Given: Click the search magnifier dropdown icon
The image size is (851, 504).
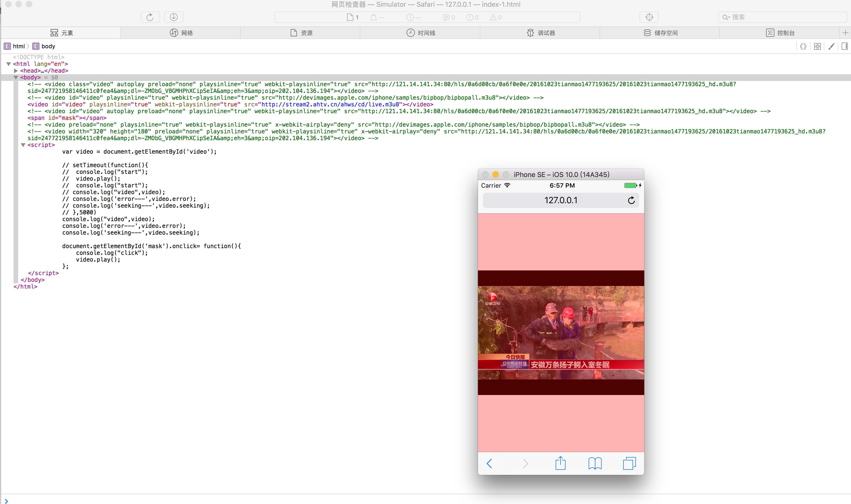Looking at the screenshot, I should (x=726, y=17).
